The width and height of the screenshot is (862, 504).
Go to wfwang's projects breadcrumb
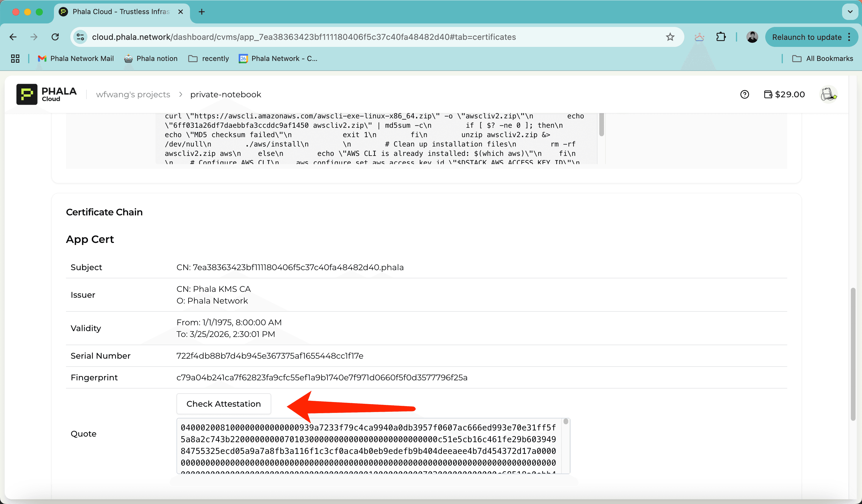[x=133, y=94]
